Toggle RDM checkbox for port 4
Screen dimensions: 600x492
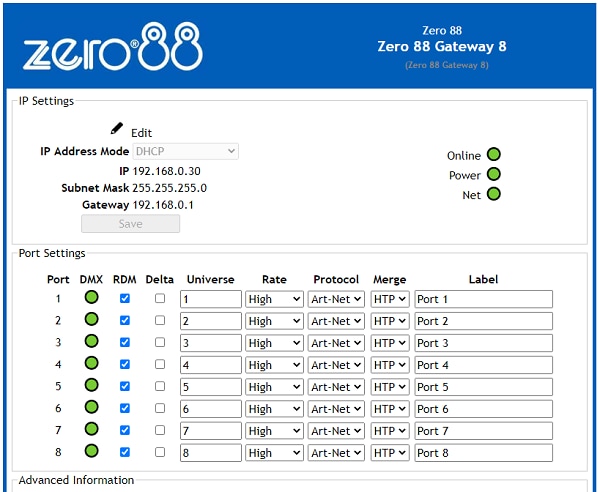coord(125,364)
